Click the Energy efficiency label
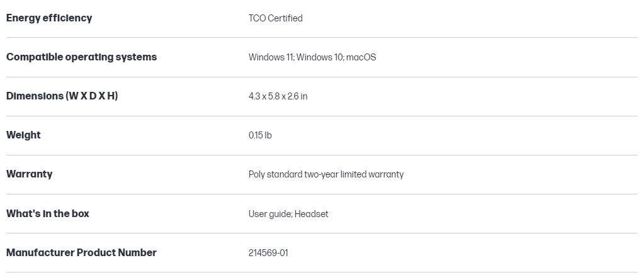Image resolution: width=644 pixels, height=275 pixels. click(x=49, y=18)
